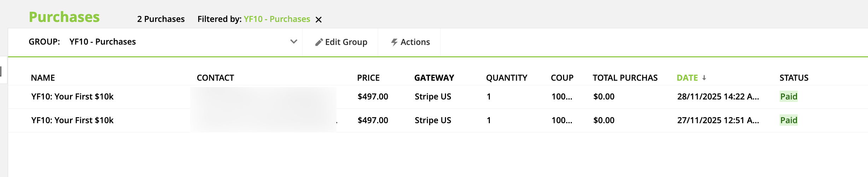Image resolution: width=868 pixels, height=177 pixels.
Task: Select the YF10 - Purchases group field
Action: (x=102, y=42)
